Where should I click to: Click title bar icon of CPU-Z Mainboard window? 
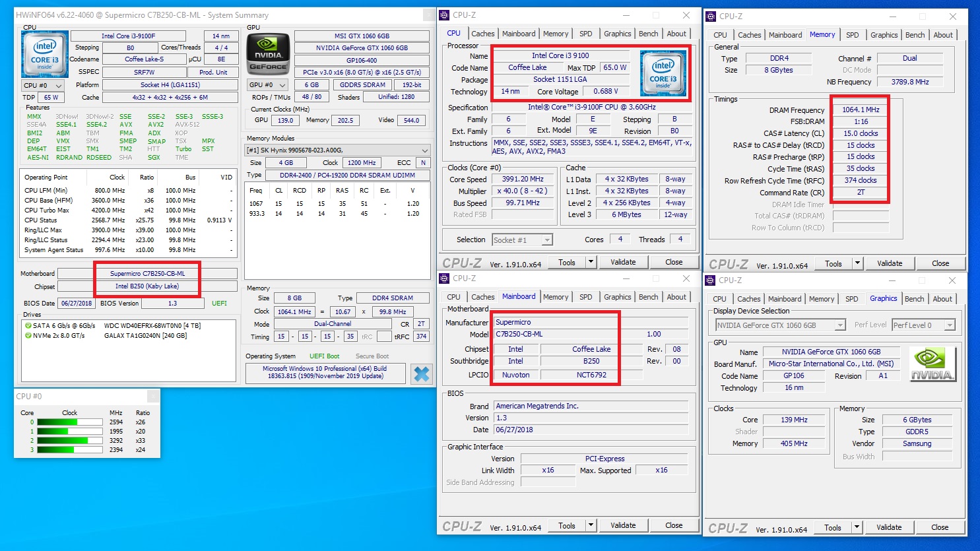click(445, 278)
